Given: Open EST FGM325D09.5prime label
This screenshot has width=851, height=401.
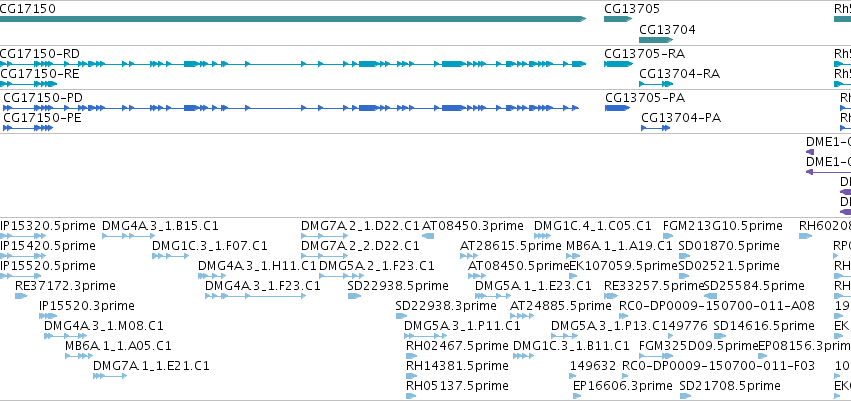Looking at the screenshot, I should 698,346.
